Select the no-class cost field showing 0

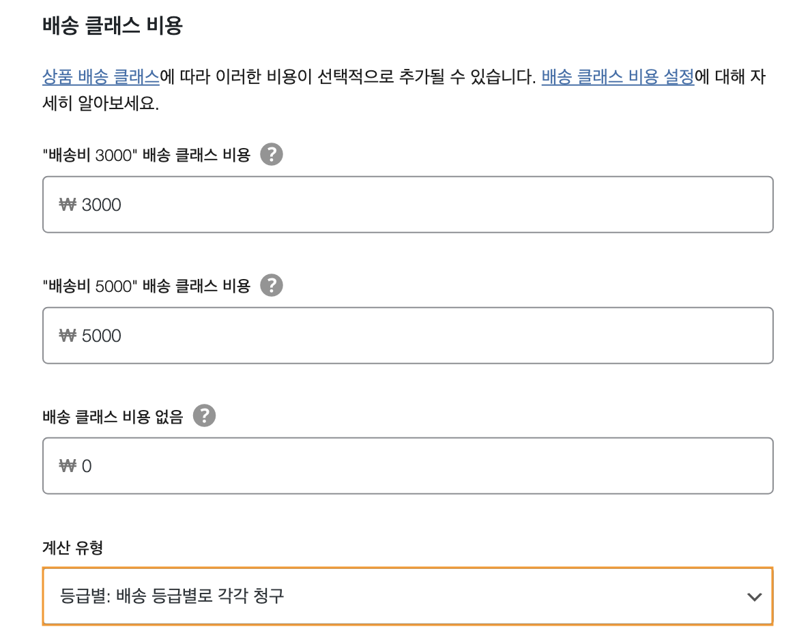tap(407, 466)
